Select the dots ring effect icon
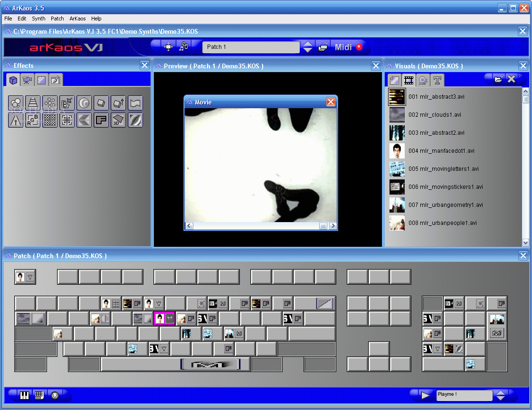 point(50,103)
